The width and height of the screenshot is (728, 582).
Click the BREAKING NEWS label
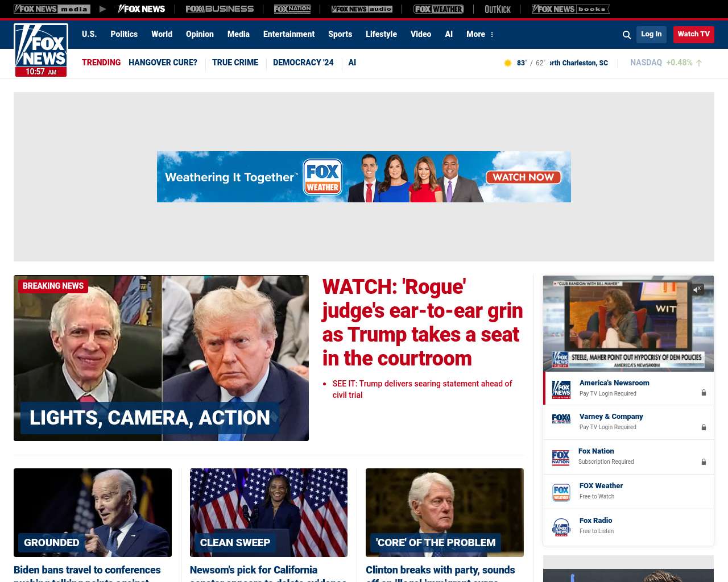coord(53,286)
